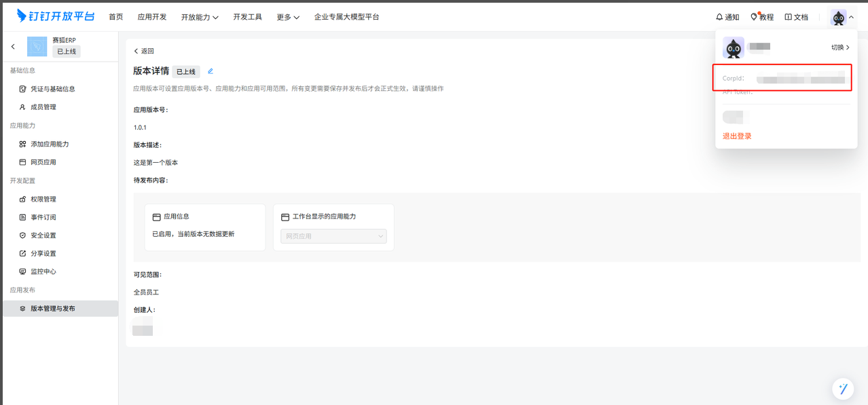Click the 成员管理 person icon

pyautogui.click(x=23, y=107)
